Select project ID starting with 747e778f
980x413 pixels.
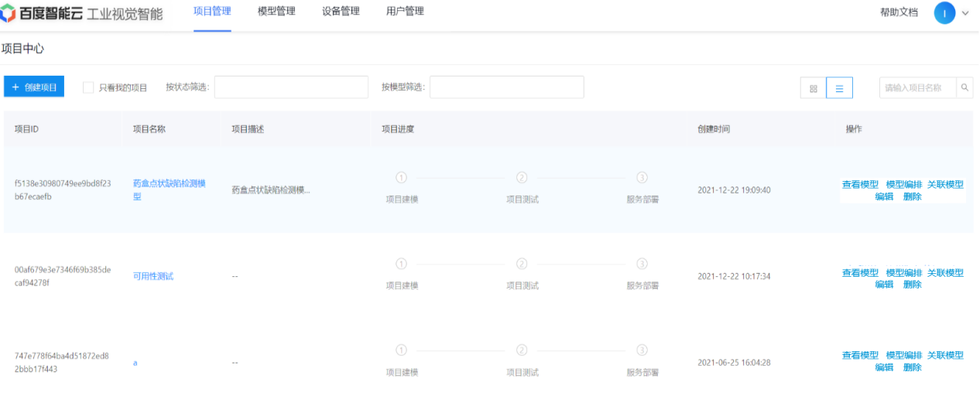point(62,363)
